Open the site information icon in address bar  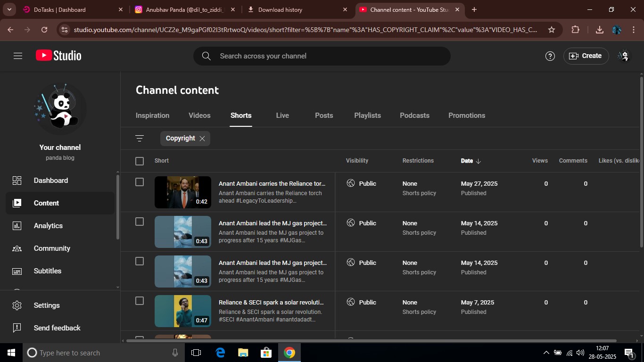65,30
